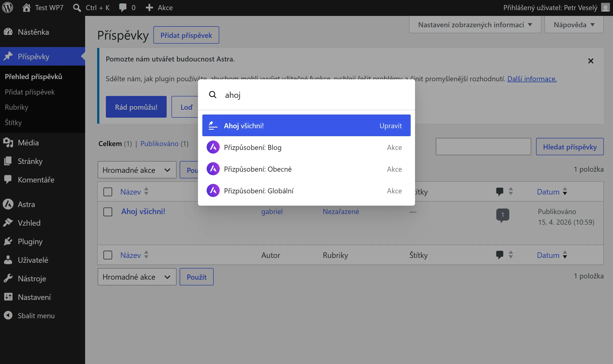Click the Média sidebar icon

8,142
